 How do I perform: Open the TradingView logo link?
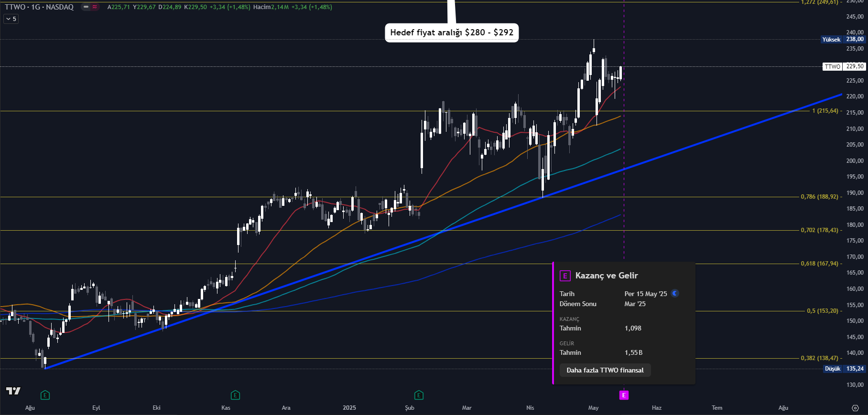click(x=13, y=391)
